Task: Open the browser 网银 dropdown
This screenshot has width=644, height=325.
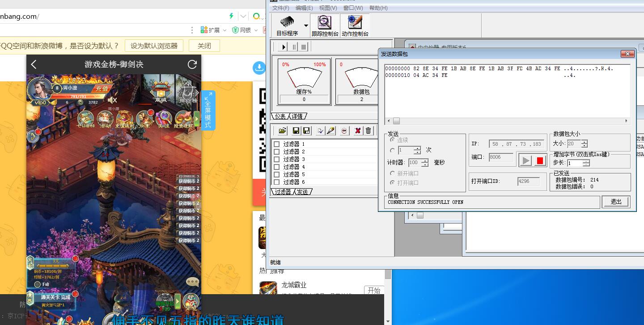Action: (x=246, y=30)
